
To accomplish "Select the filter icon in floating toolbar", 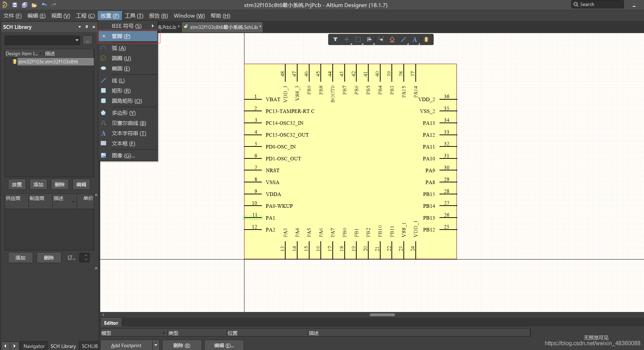I will click(x=335, y=39).
